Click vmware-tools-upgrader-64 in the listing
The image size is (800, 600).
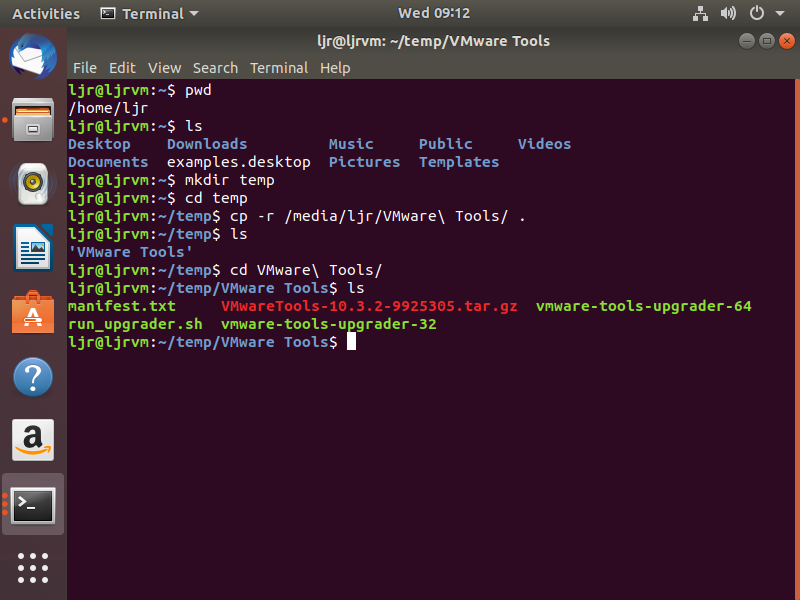click(x=643, y=306)
